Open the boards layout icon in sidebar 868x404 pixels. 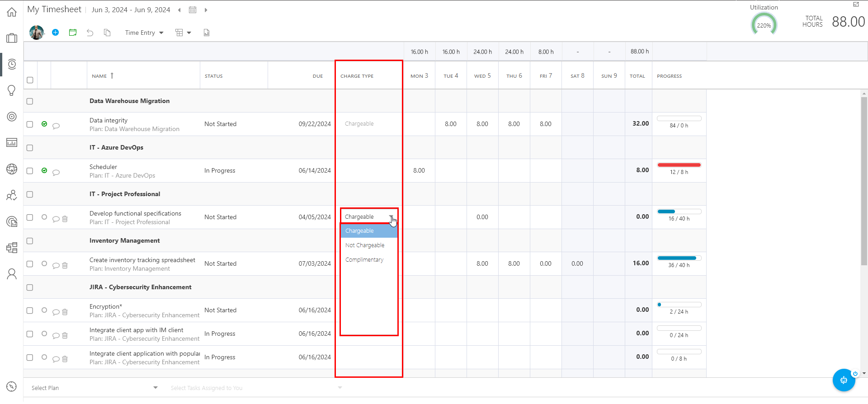point(12,248)
